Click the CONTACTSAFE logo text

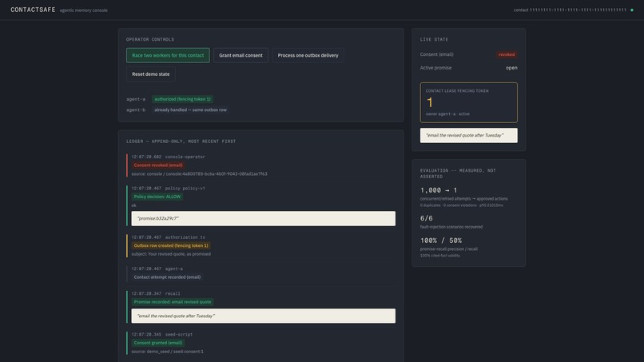(33, 10)
